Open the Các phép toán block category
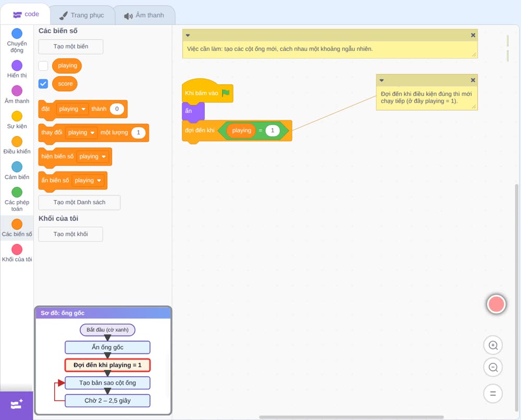The image size is (521, 420). [17, 200]
